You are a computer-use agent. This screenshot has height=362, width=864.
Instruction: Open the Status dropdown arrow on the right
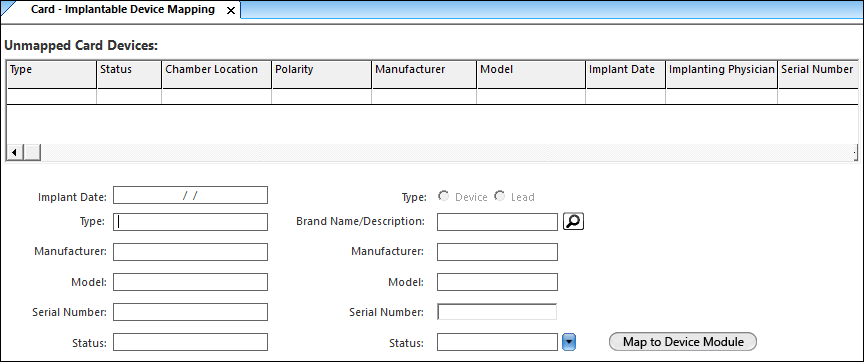click(x=569, y=342)
